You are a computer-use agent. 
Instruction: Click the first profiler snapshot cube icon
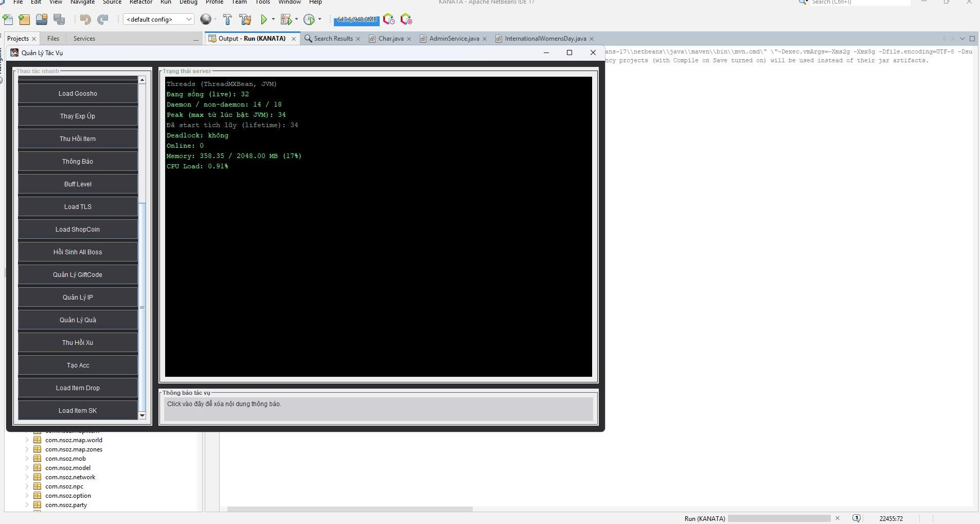pos(389,20)
